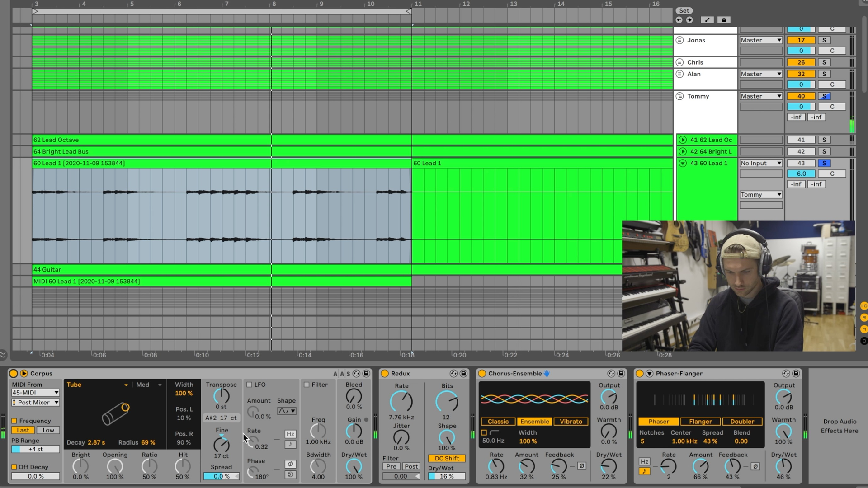
Task: Expand the Corpus sidechain toggle arrow
Action: coord(24,374)
